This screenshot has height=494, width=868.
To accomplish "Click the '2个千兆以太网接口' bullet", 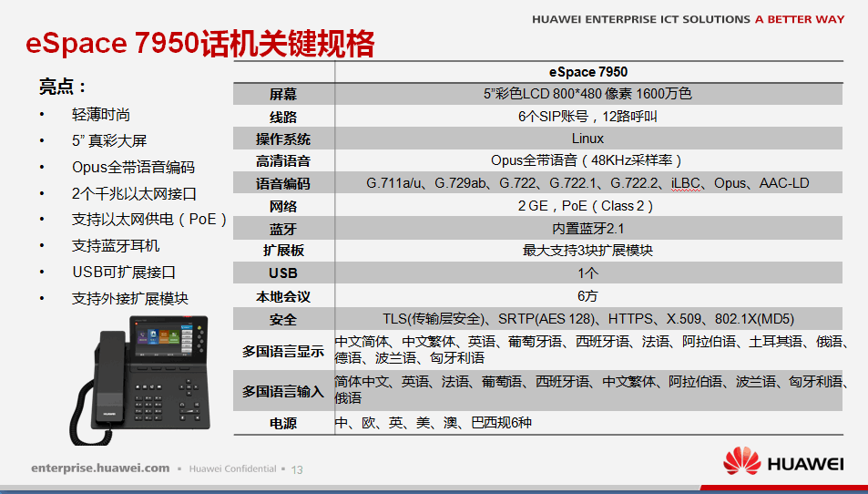I will pos(135,194).
